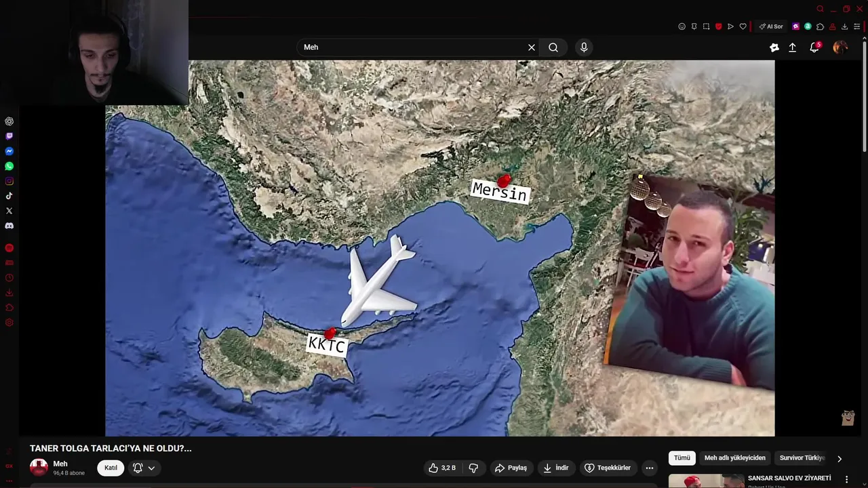
Task: Open Discord in the sidebar
Action: (9, 226)
